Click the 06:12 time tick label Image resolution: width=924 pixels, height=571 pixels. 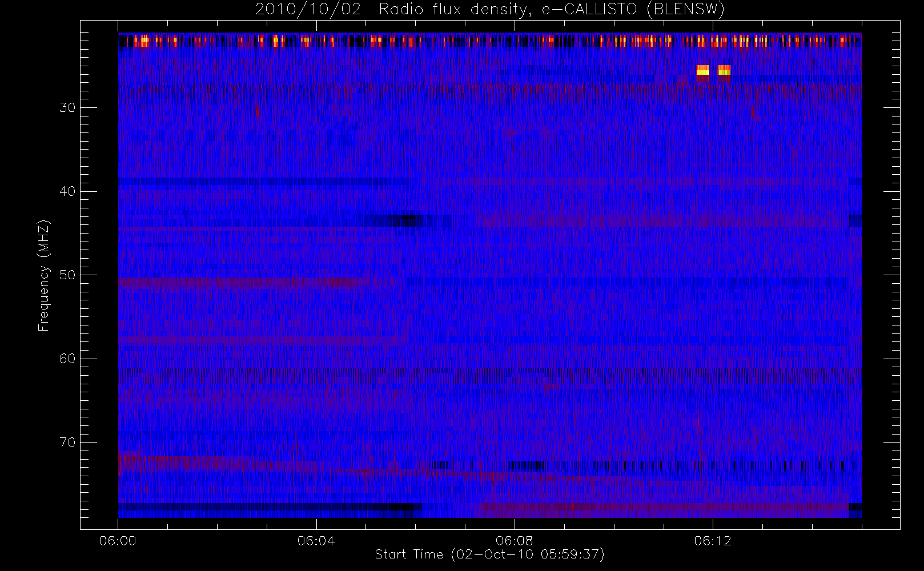[713, 541]
